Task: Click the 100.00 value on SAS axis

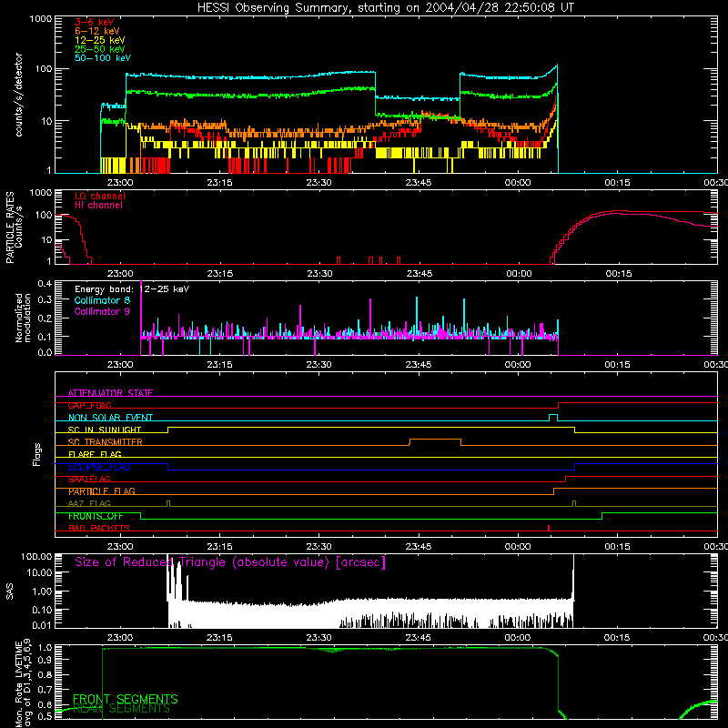Action: point(36,556)
